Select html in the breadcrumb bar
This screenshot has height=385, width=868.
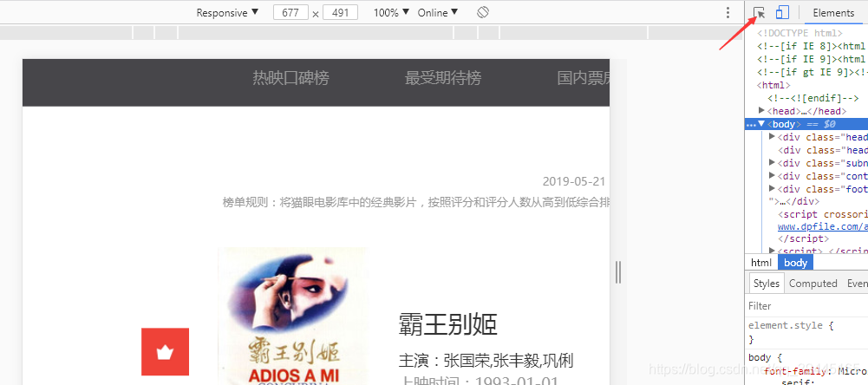tap(760, 263)
